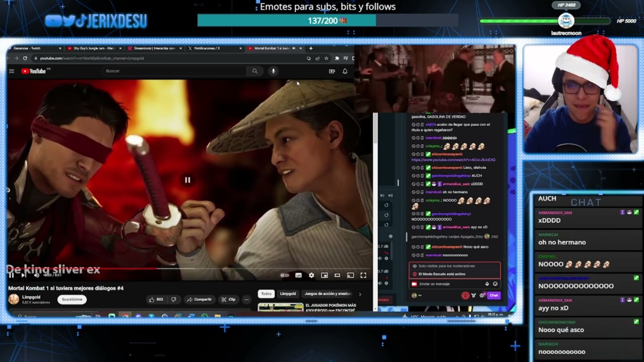Select the Todos filter chip
The width and height of the screenshot is (644, 362).
pos(266,294)
